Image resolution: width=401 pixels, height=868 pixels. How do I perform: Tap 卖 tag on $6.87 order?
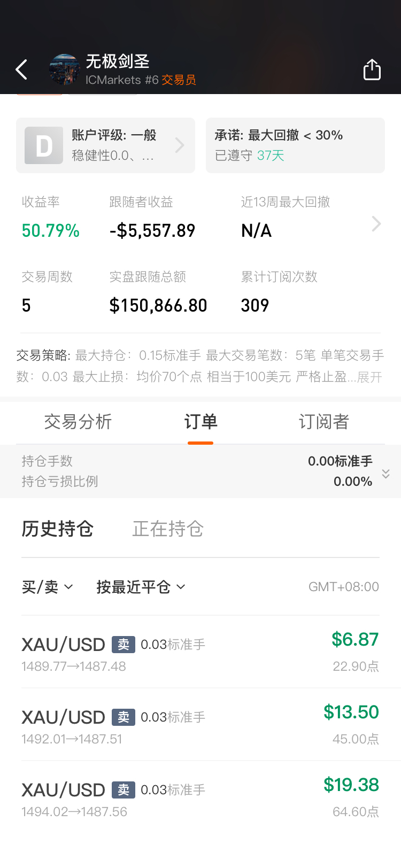coord(124,645)
